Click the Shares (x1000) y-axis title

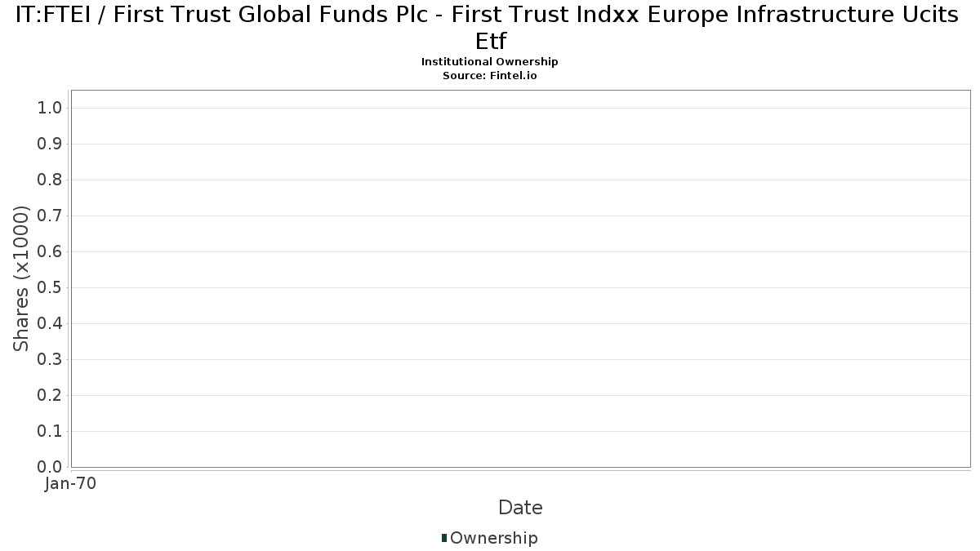21,279
